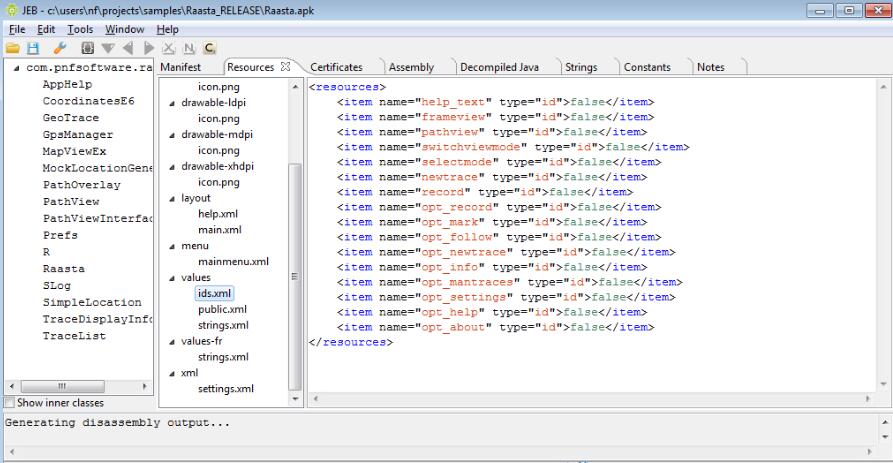Open the Tools menu

pos(79,30)
